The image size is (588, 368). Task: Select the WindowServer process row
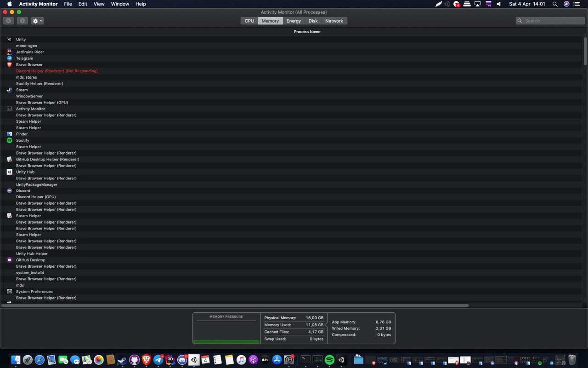click(x=292, y=96)
